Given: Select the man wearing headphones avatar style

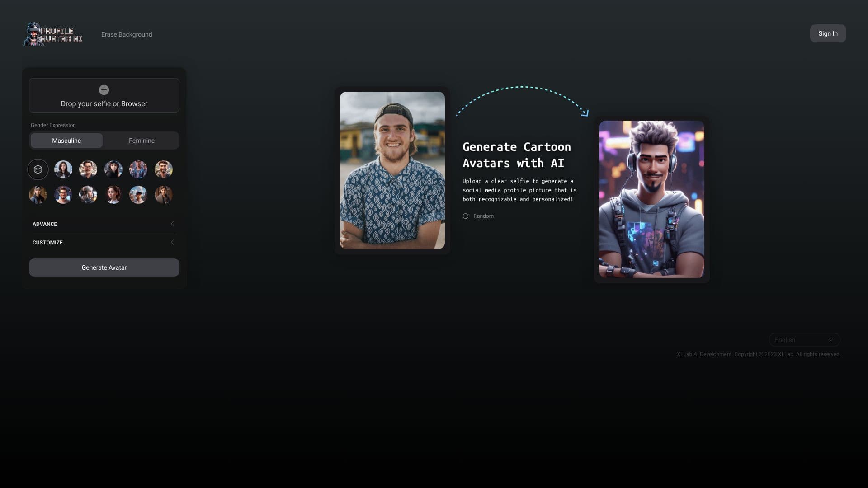Looking at the screenshot, I should click(x=63, y=194).
